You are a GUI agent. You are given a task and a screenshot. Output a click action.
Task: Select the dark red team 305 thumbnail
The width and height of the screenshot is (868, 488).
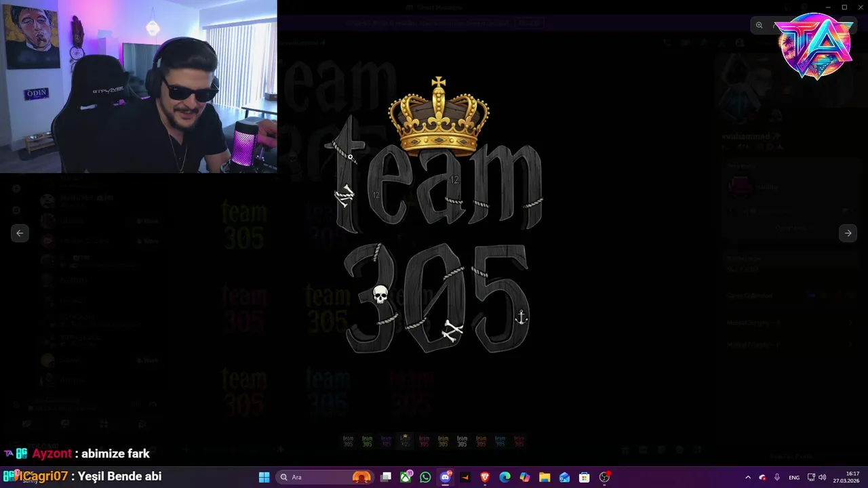coord(519,441)
